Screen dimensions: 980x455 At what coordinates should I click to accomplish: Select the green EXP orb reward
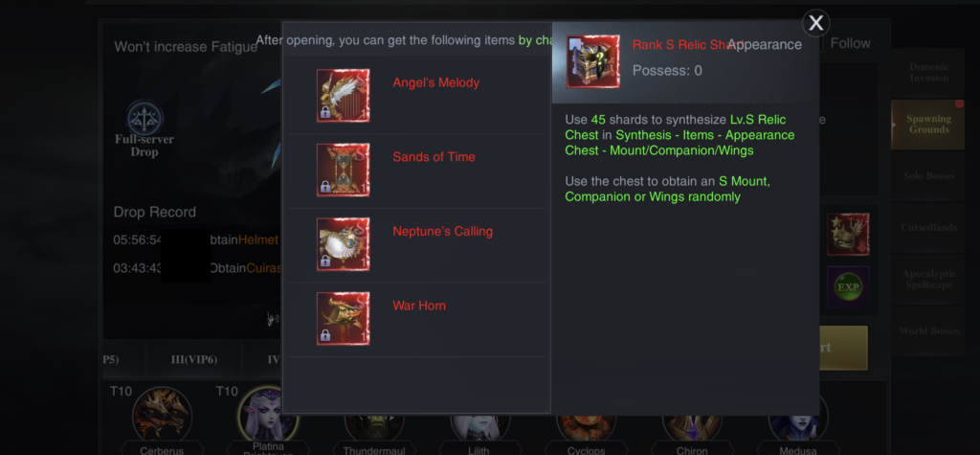(x=848, y=287)
